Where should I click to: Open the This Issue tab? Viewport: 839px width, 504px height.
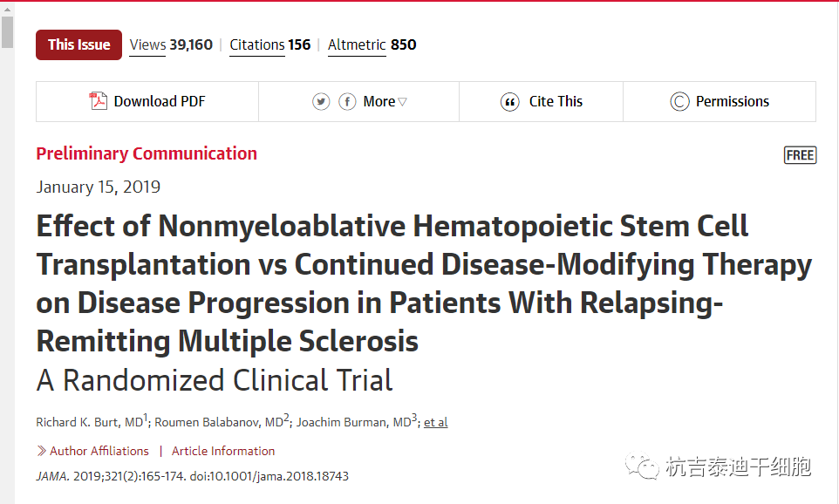tap(78, 44)
